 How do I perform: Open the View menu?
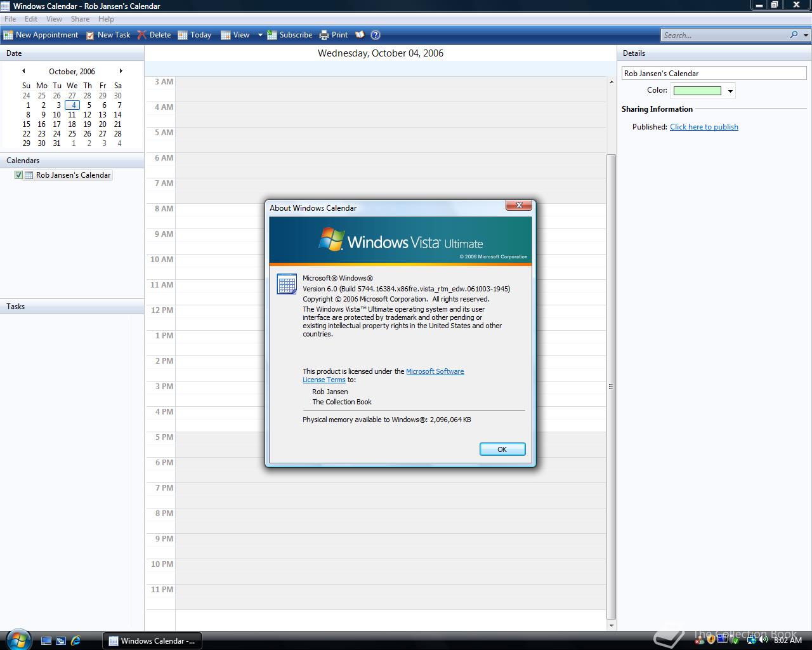click(x=54, y=19)
